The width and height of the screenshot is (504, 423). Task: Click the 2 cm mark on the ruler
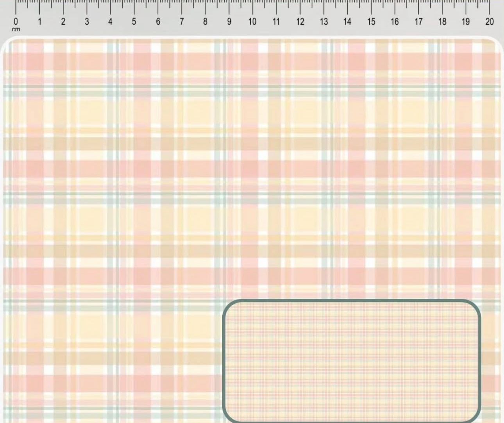coord(63,22)
